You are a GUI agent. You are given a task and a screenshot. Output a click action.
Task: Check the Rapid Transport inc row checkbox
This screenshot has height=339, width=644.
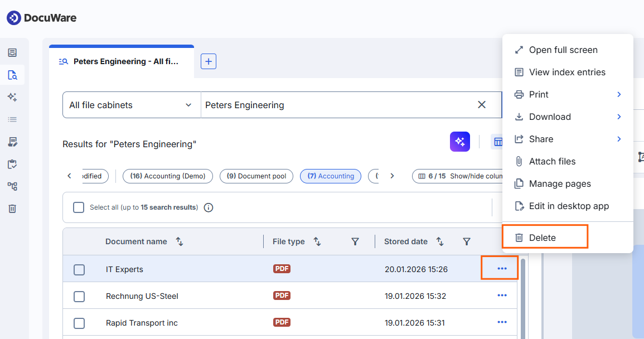(x=79, y=323)
